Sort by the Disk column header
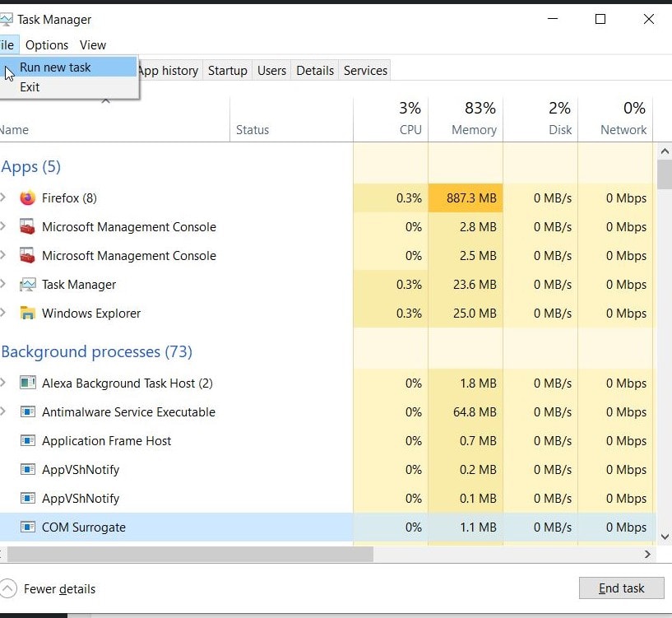 coord(540,119)
